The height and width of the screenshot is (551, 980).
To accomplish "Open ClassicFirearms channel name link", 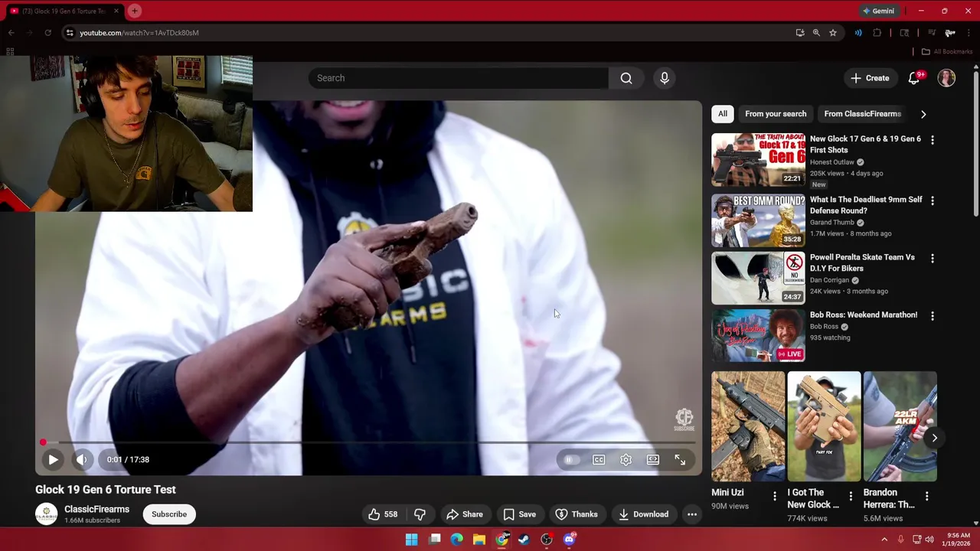I will click(x=96, y=510).
